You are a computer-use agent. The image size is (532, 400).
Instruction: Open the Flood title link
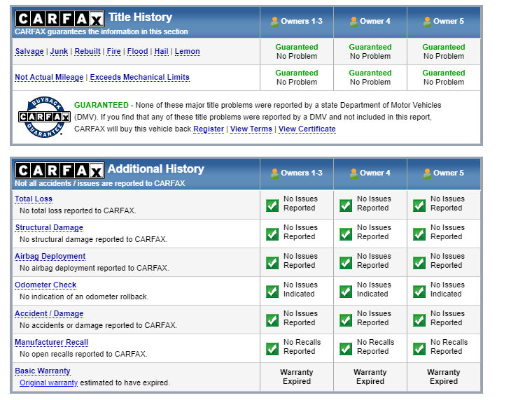(137, 52)
